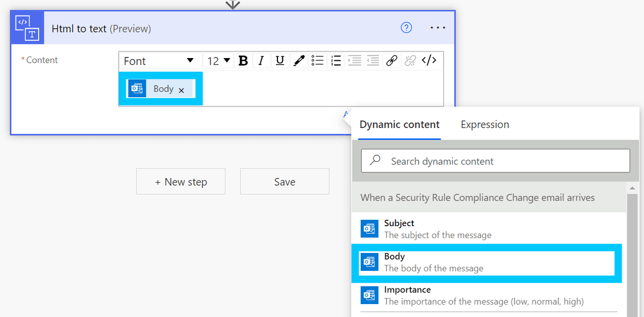Open the help icon on Html to text
The image size is (644, 317).
coord(406,27)
